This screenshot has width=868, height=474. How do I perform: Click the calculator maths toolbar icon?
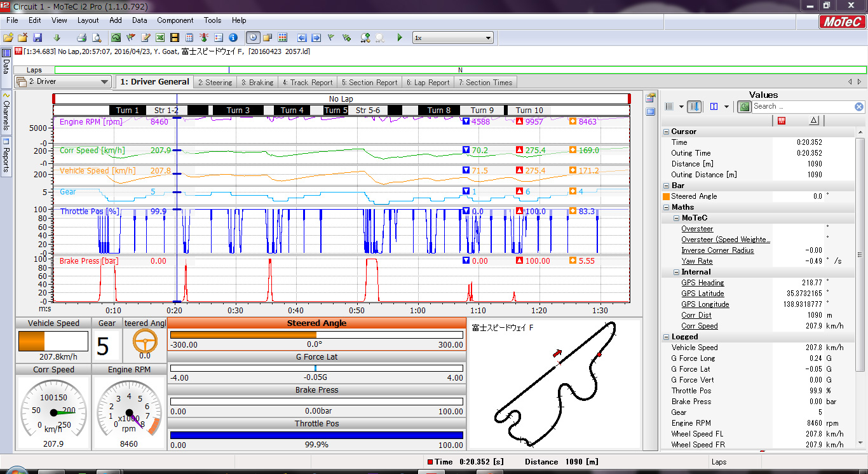coord(189,37)
